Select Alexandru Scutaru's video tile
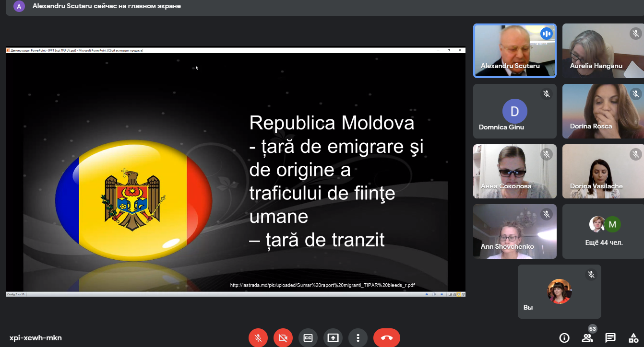The height and width of the screenshot is (347, 644). 514,51
